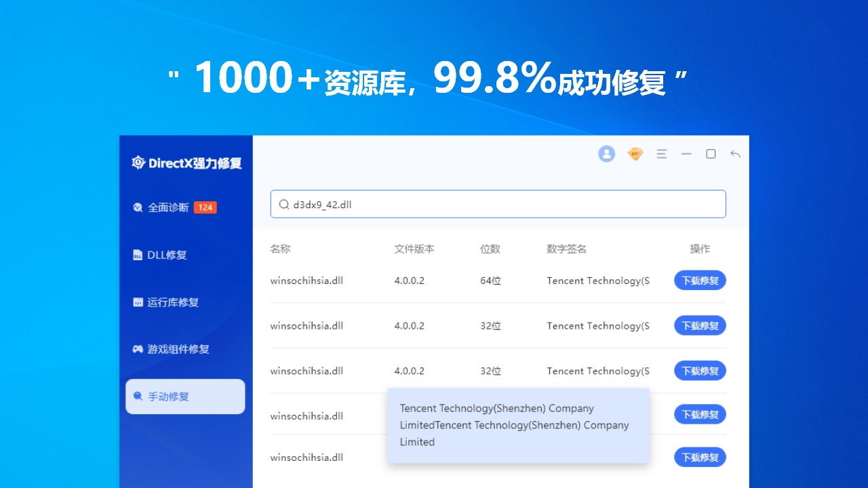Image resolution: width=868 pixels, height=488 pixels.
Task: Click the search magnifier inside the search bar
Action: 283,204
